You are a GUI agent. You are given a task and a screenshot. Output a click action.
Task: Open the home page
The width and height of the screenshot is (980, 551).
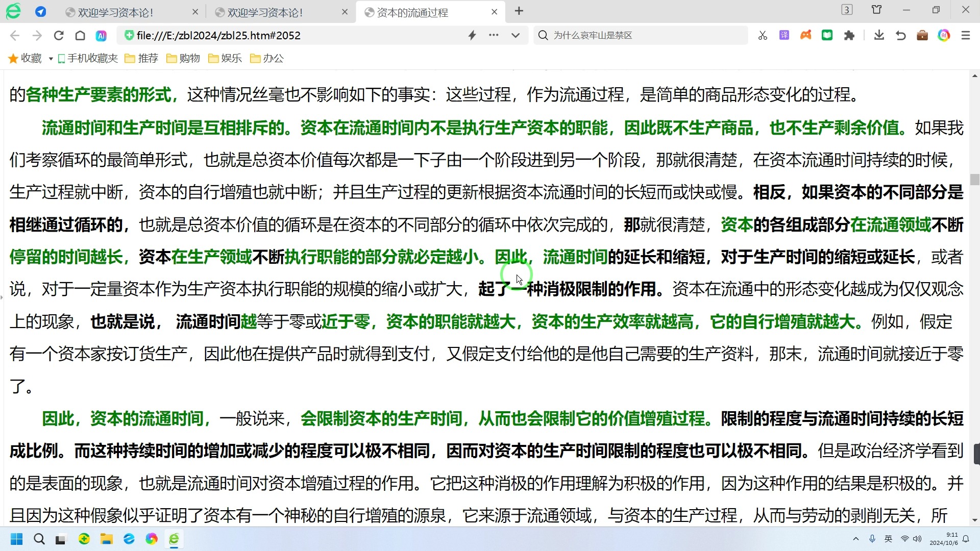click(x=80, y=35)
